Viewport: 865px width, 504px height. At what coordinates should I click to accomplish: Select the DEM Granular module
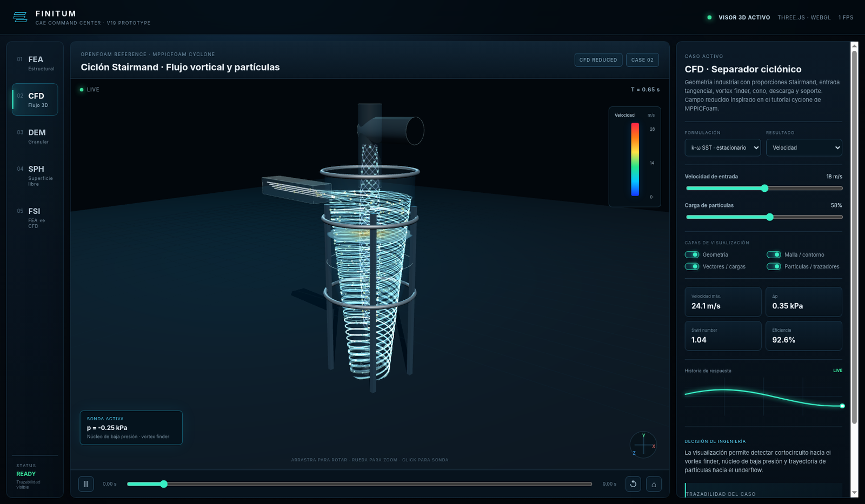(x=35, y=136)
